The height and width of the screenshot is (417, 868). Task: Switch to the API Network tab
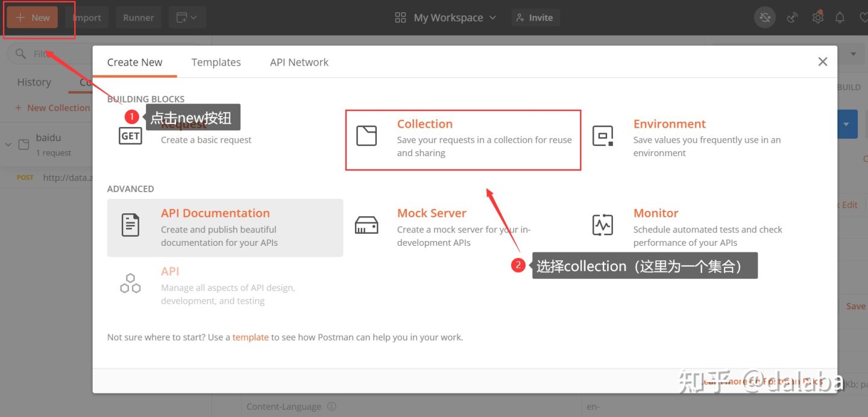point(299,62)
